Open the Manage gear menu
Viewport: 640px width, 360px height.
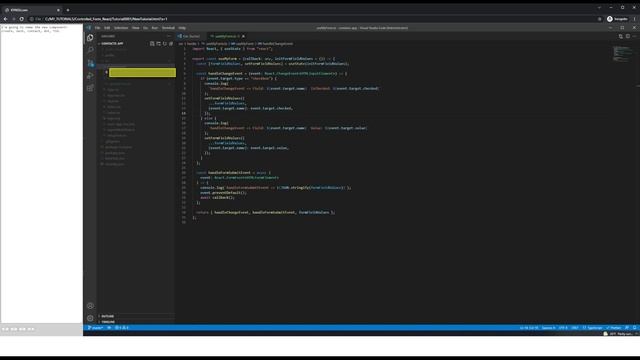pyautogui.click(x=90, y=318)
